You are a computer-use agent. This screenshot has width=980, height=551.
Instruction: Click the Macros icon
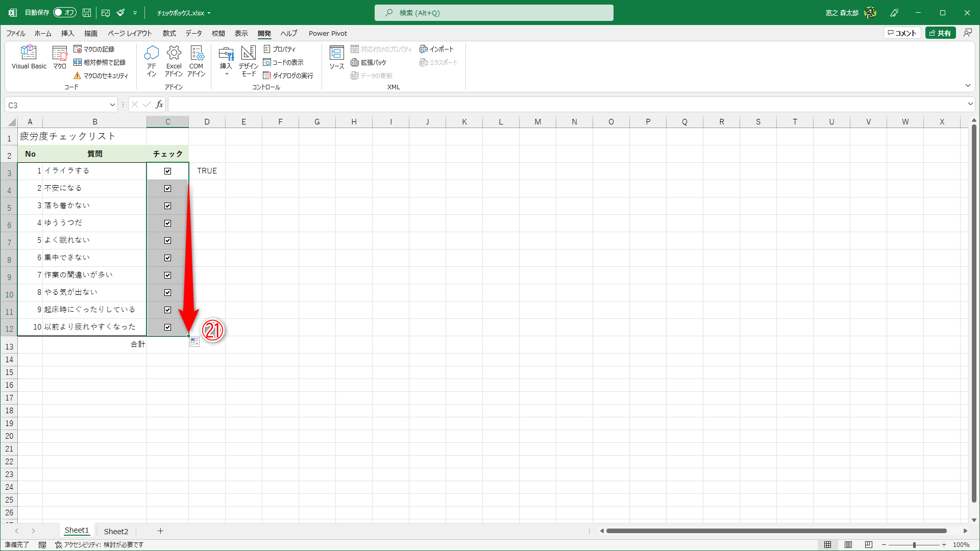60,57
